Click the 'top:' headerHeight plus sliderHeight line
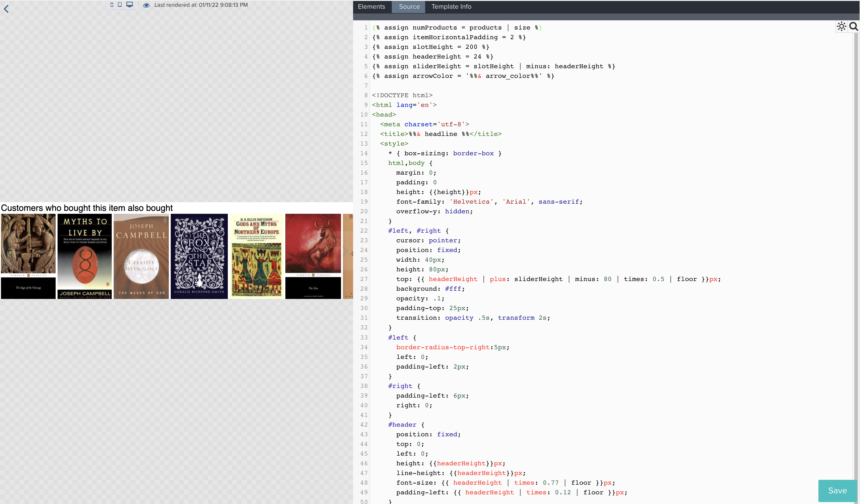 coord(558,279)
